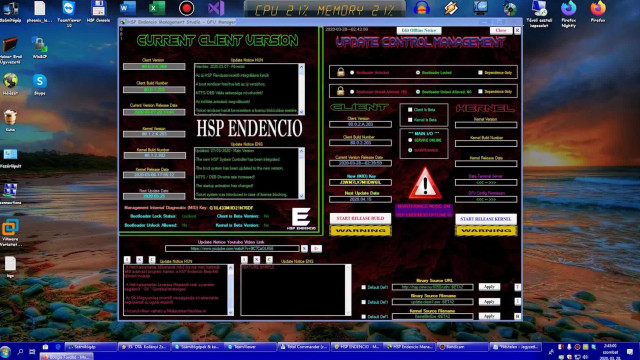Enable the Client is Beta checkbox
The image size is (640, 360).
coord(410,110)
